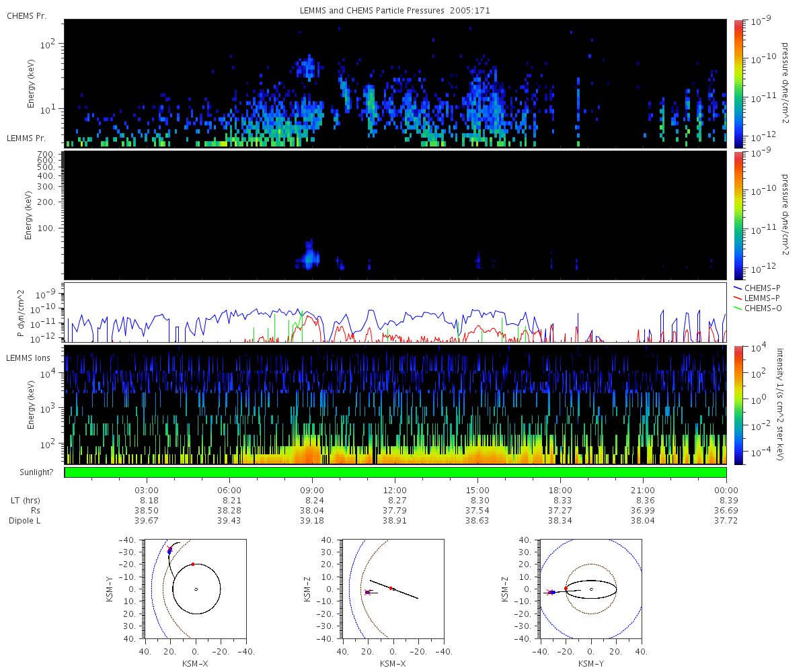Click the Dipole L row label
This screenshot has height=672, width=807.
pos(26,521)
